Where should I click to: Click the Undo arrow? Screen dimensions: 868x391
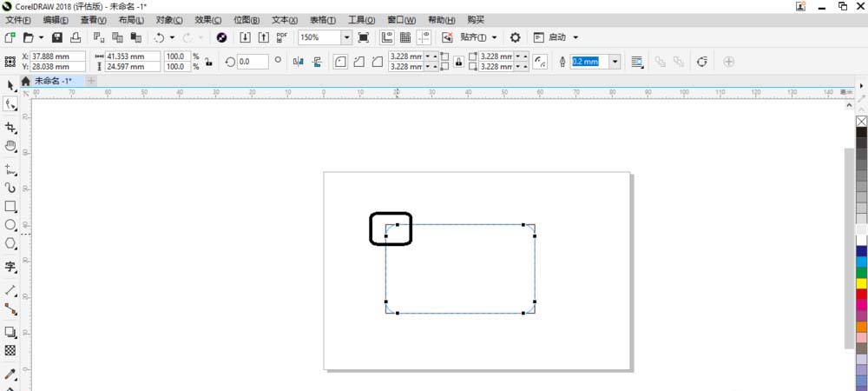(x=160, y=37)
